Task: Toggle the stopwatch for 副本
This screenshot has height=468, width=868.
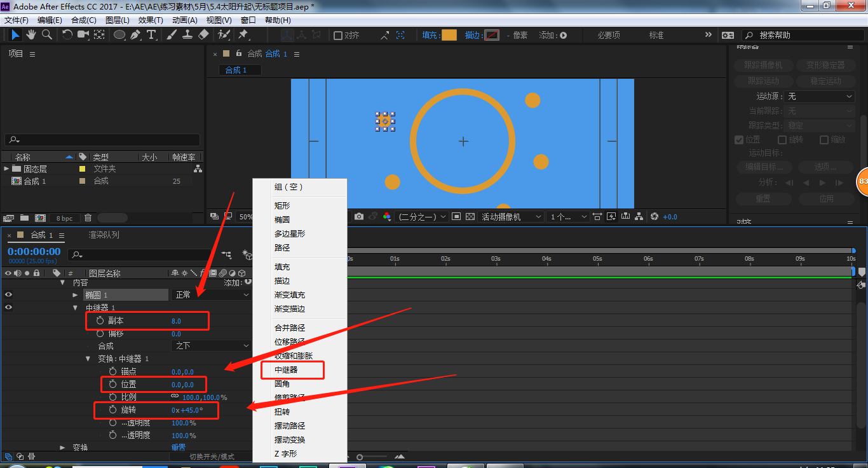Action: (x=100, y=320)
